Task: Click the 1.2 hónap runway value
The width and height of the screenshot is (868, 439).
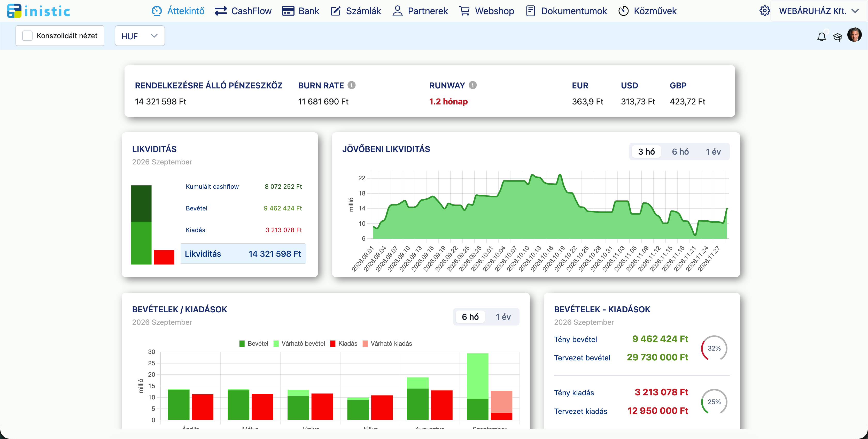Action: [448, 102]
